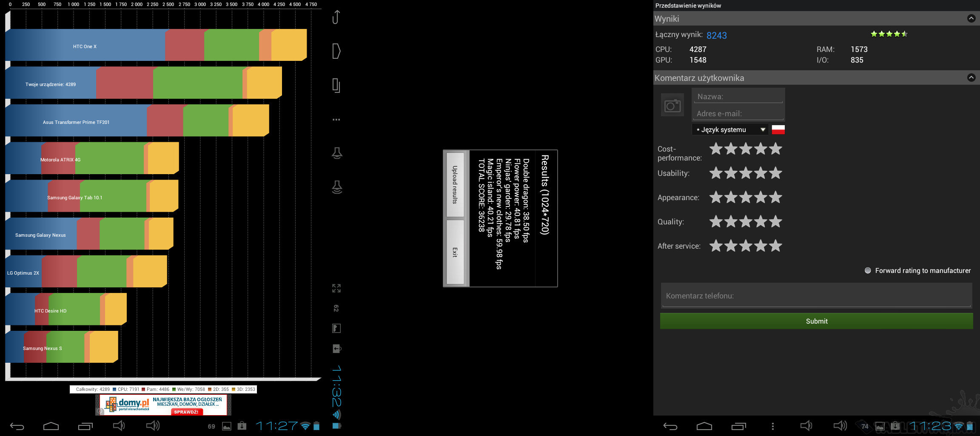Open the three-dot overflow menu beside the 11:23 clock

(773, 426)
